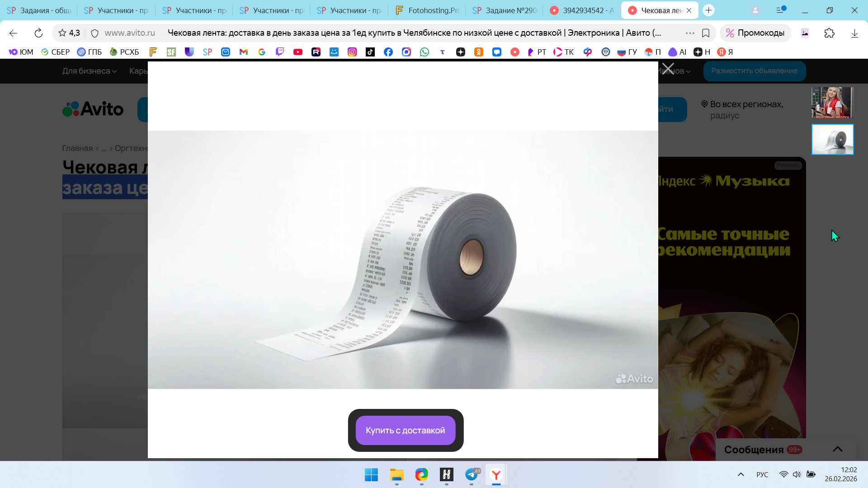Open the Gmail bookmark icon
This screenshot has height=488, width=868.
coord(243,52)
